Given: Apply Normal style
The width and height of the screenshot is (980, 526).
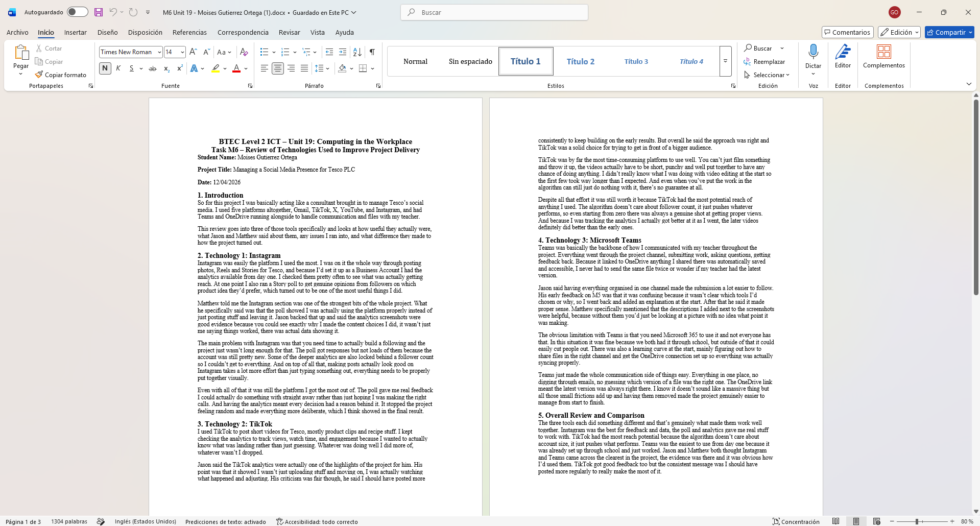Looking at the screenshot, I should pyautogui.click(x=415, y=61).
